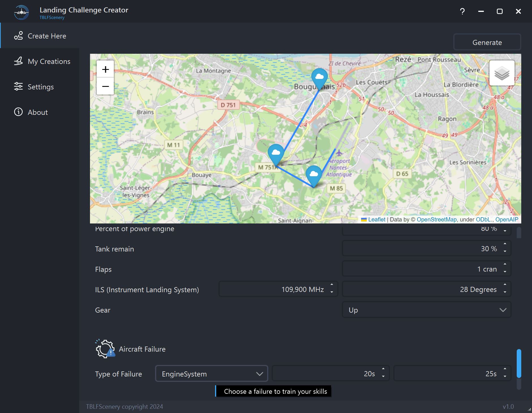Increase the ILS frequency with up arrow
Viewport: 532px width, 413px height.
point(332,284)
